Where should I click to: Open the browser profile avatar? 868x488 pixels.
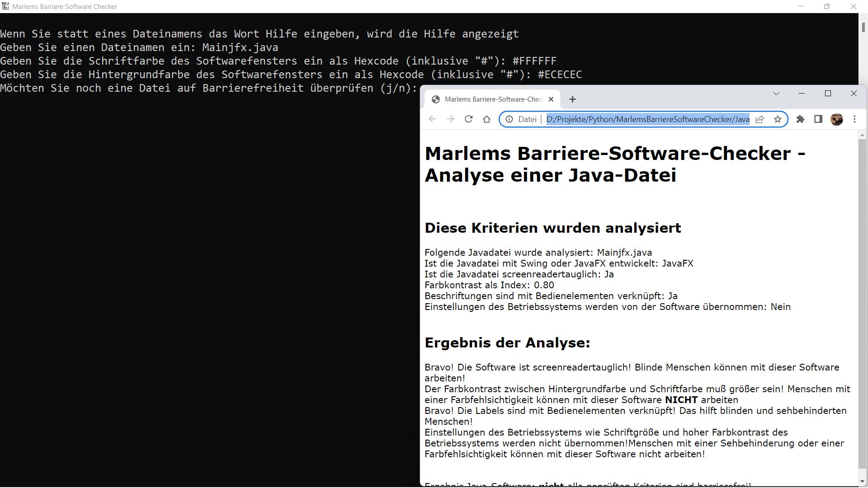(x=837, y=119)
